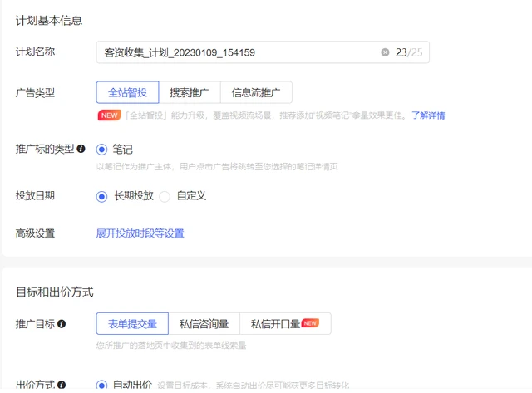Click the info icon beside 出价方式
532x393 pixels.
[x=62, y=386]
